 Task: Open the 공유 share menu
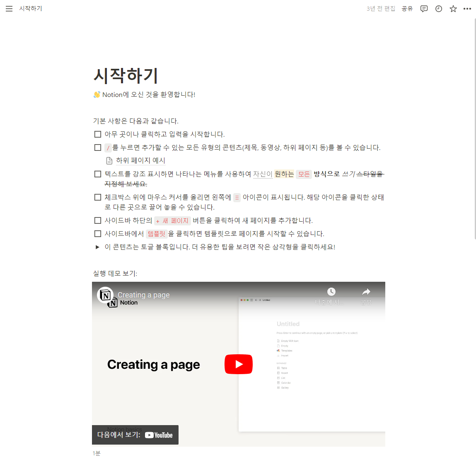tap(407, 8)
